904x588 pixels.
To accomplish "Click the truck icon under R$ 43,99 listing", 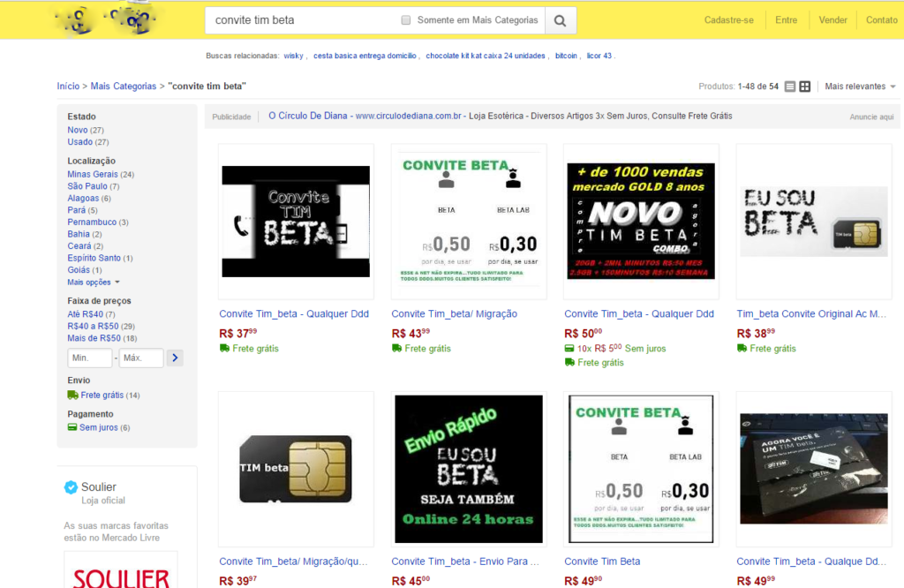I will point(396,348).
